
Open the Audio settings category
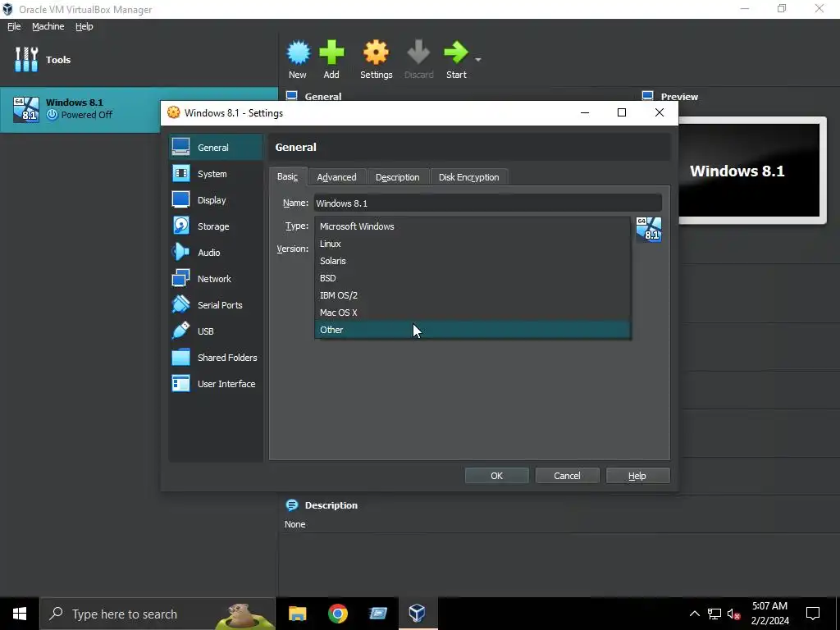coord(216,253)
